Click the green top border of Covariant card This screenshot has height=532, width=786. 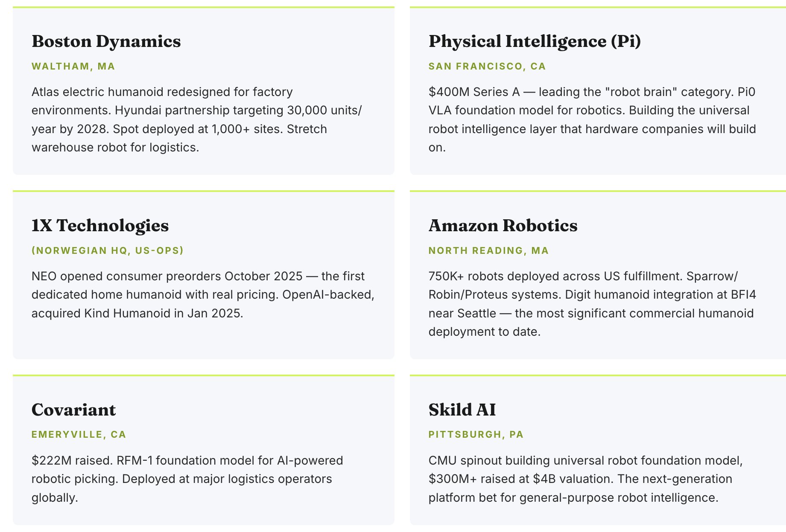click(x=204, y=375)
